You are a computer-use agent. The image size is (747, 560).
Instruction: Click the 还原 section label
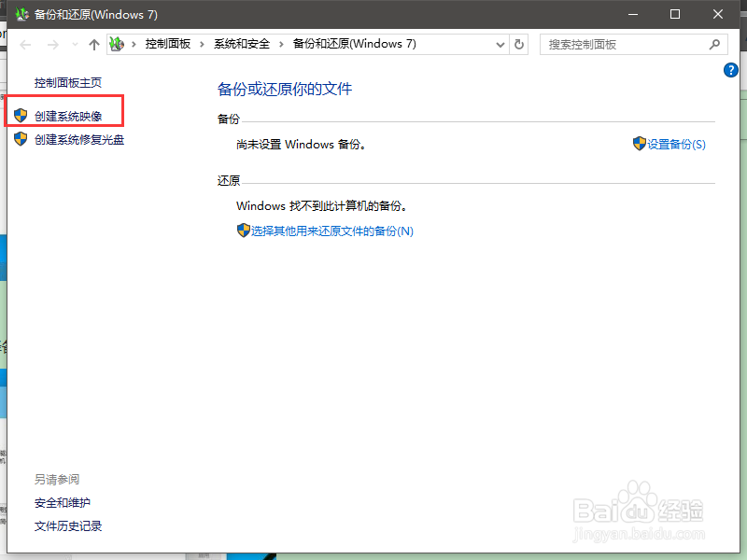[228, 181]
